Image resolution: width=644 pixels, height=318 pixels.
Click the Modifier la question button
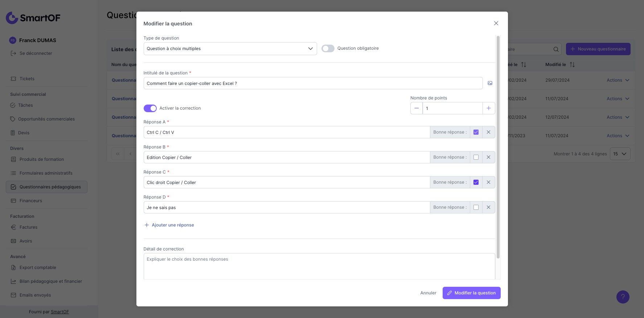(471, 293)
